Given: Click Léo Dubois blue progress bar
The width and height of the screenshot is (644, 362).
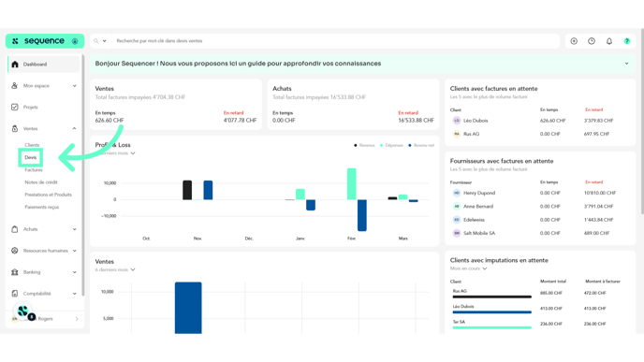Looking at the screenshot, I should [x=492, y=311].
